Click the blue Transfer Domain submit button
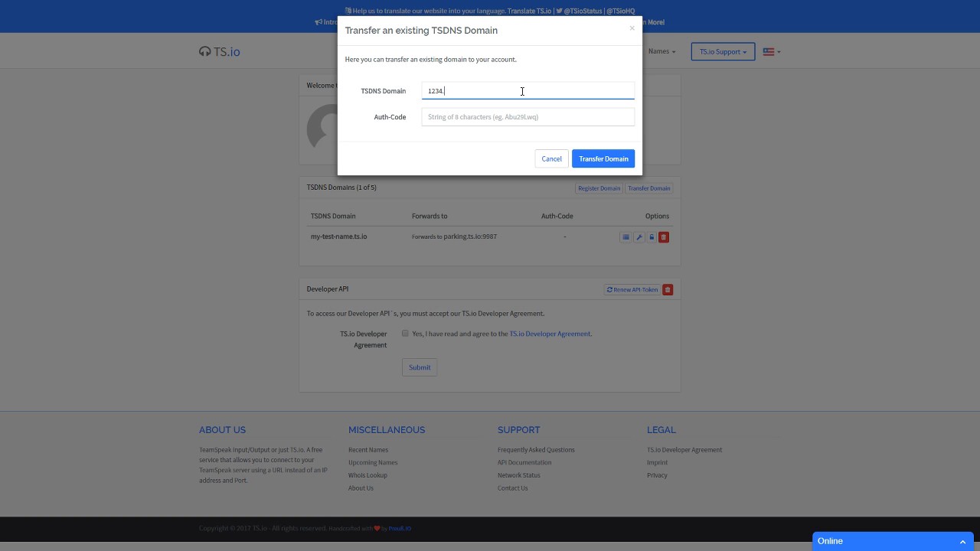Image resolution: width=980 pixels, height=551 pixels. 603,159
